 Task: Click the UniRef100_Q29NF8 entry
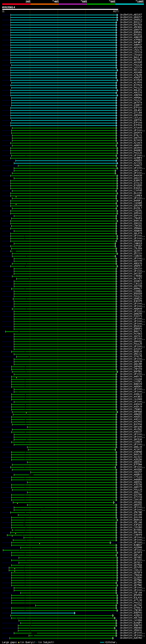[x=131, y=158]
